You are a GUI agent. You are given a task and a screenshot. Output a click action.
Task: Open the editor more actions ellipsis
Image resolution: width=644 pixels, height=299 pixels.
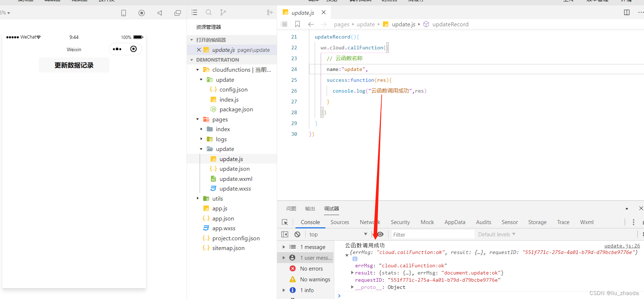point(641,12)
